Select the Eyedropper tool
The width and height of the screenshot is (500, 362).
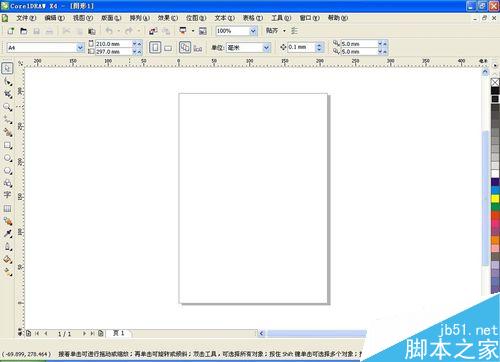coord(7,234)
